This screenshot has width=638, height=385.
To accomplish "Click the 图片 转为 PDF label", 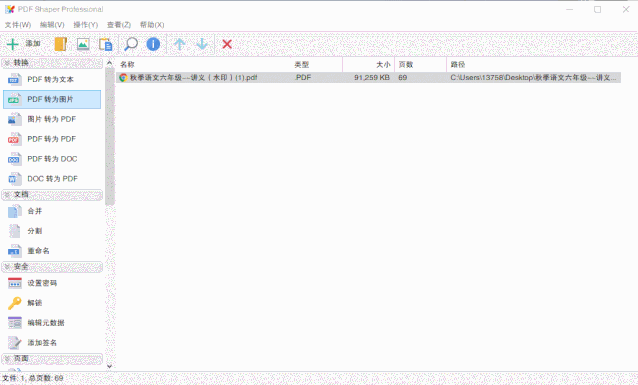I will 52,119.
